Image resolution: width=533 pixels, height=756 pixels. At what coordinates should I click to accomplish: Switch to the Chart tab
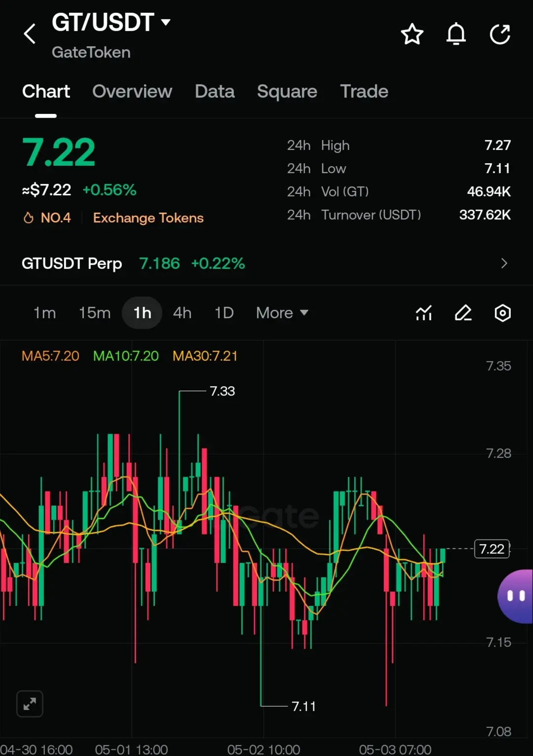pyautogui.click(x=46, y=91)
